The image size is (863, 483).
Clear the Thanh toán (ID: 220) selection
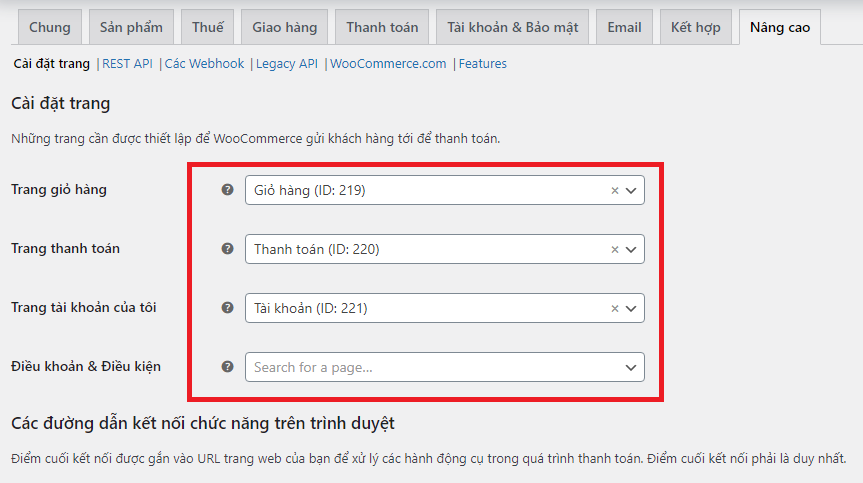pyautogui.click(x=615, y=249)
